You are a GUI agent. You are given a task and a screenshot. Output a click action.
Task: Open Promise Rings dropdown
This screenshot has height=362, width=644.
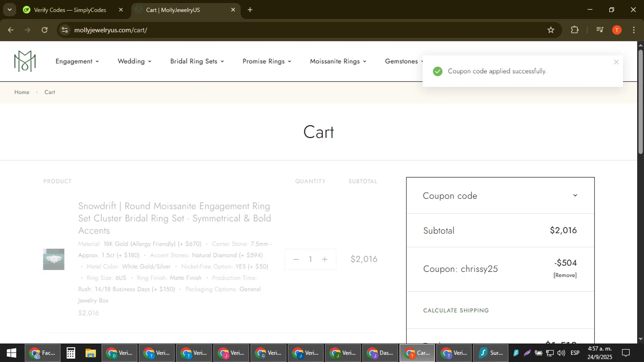[x=267, y=61]
